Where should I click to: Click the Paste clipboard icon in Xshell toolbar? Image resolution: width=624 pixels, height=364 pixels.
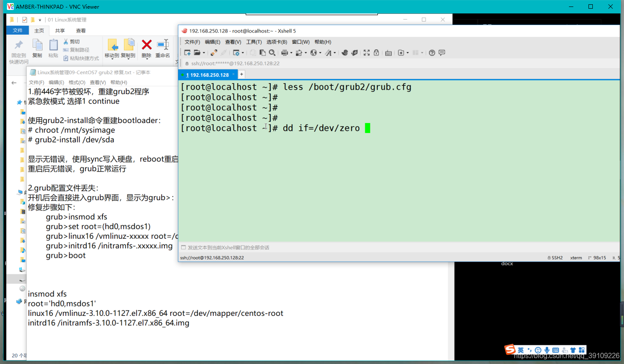pos(263,53)
